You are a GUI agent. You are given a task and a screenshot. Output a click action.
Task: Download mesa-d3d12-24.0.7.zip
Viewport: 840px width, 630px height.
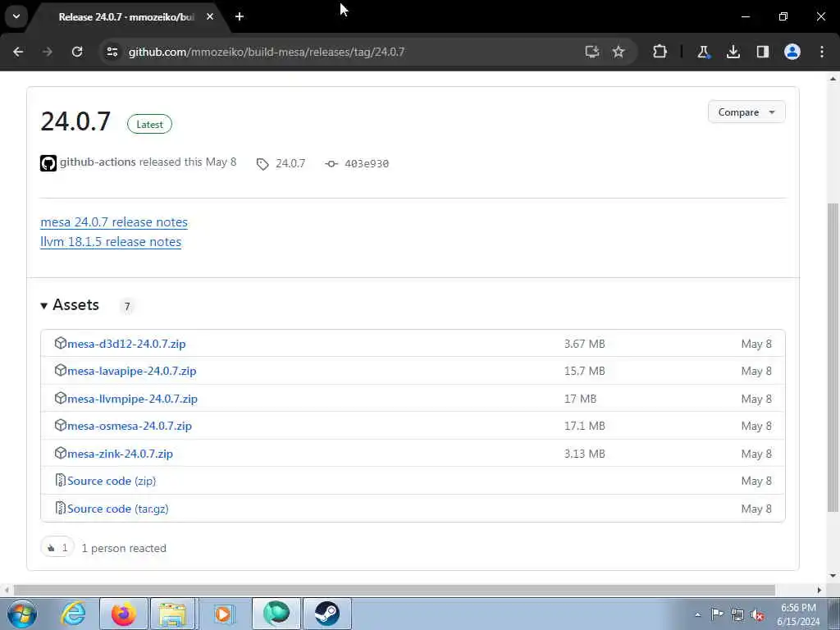(x=126, y=344)
